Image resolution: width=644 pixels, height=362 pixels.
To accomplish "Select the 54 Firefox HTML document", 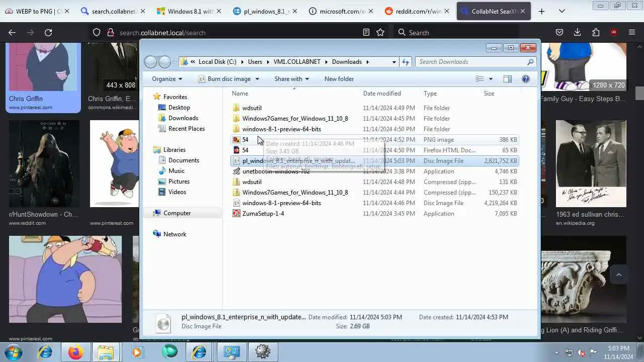I will (375, 150).
